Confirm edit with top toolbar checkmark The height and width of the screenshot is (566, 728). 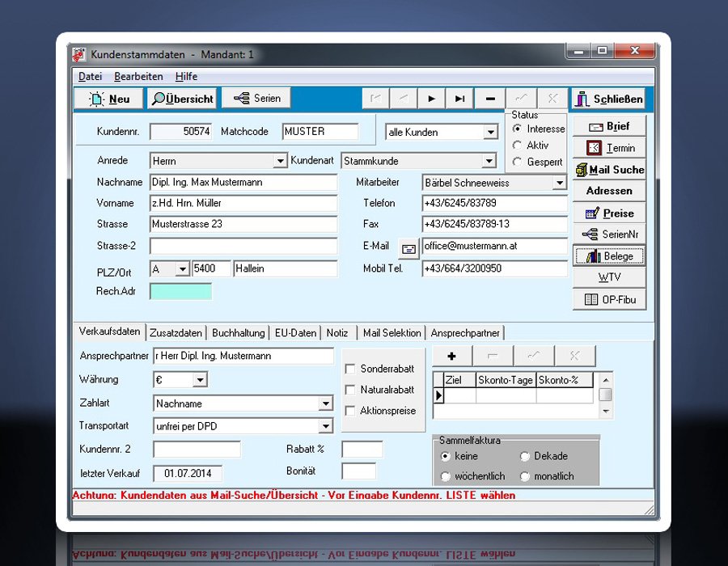point(522,99)
